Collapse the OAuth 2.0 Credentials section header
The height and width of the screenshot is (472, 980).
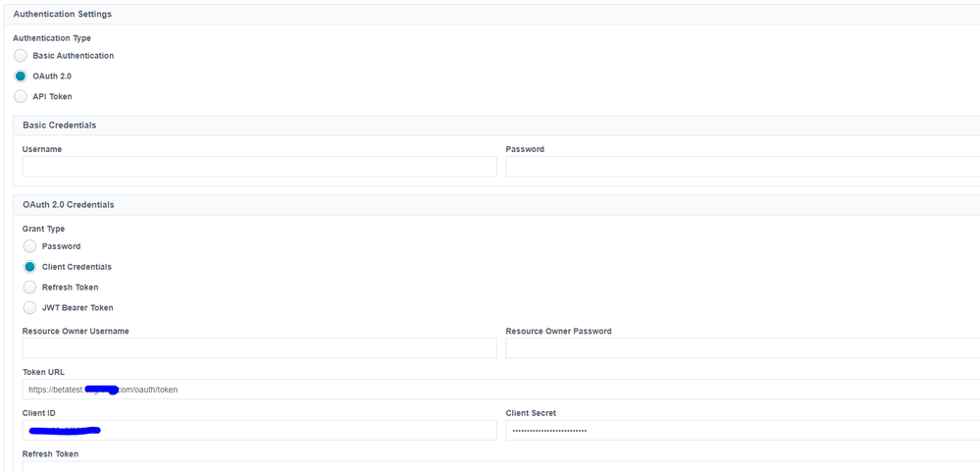[69, 205]
